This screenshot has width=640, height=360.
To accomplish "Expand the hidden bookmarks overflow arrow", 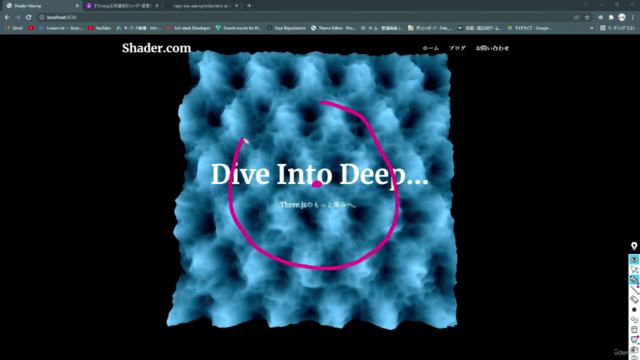I will click(592, 28).
